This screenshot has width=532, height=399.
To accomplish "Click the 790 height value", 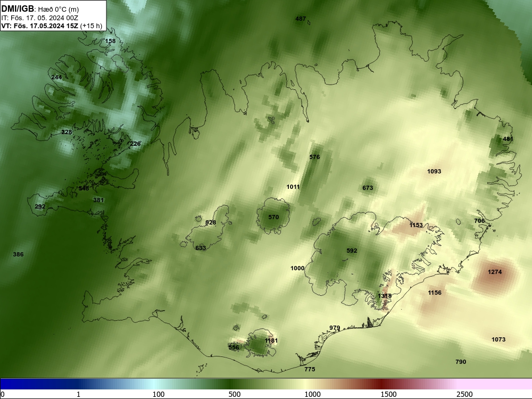I will 461,362.
